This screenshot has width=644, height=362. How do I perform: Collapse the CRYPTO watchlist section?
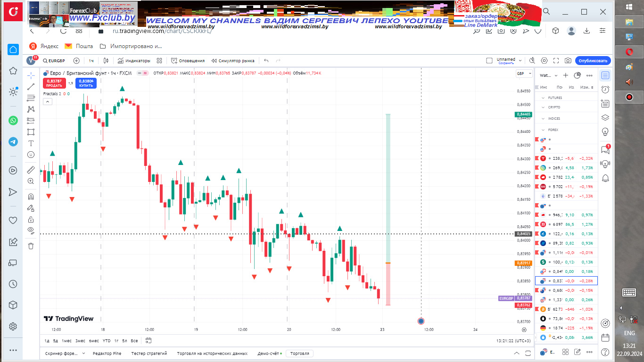[x=543, y=107]
